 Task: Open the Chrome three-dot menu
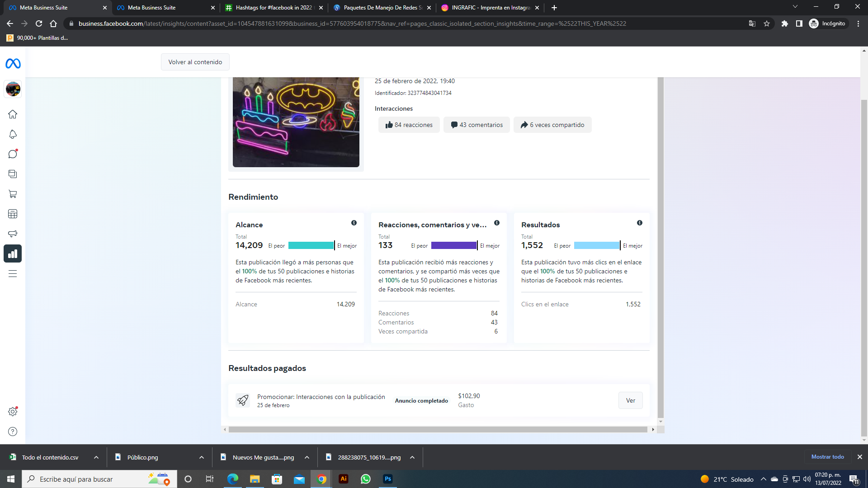click(x=858, y=23)
